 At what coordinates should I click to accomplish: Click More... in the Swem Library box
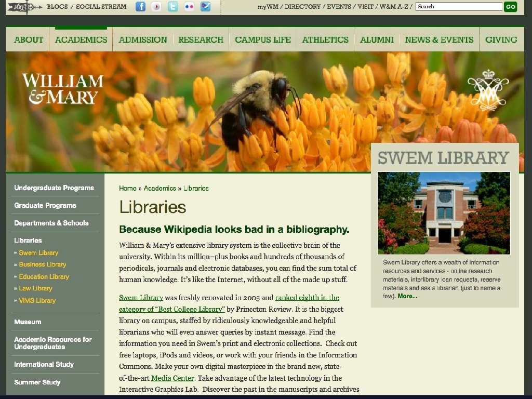click(407, 296)
